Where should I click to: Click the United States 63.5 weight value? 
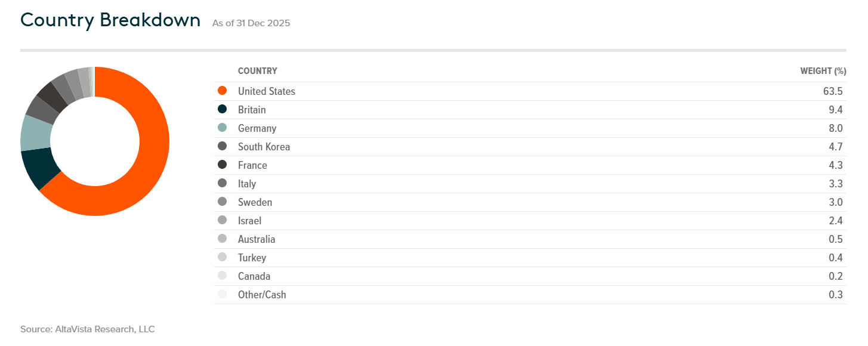(x=833, y=91)
